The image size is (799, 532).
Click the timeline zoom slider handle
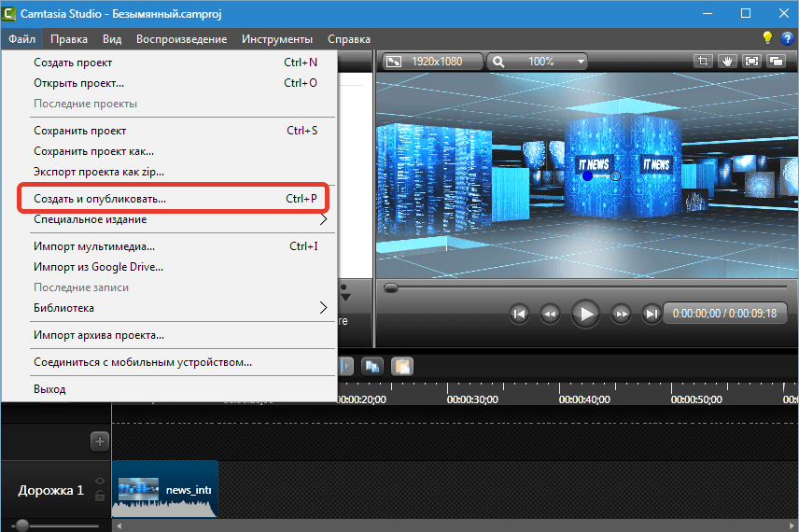[x=22, y=525]
